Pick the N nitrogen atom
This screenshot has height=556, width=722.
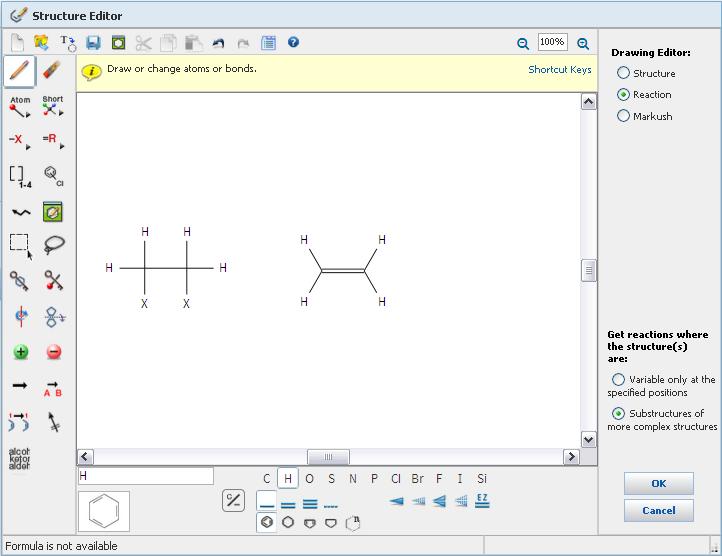353,479
